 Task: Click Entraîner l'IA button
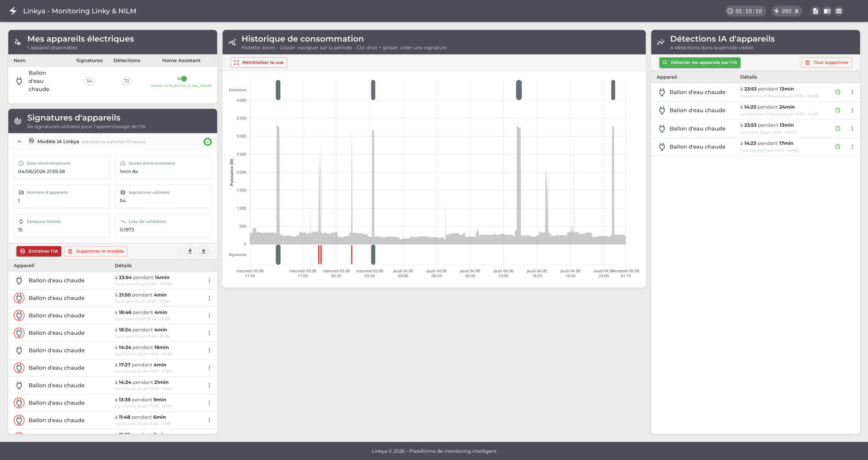(x=39, y=251)
